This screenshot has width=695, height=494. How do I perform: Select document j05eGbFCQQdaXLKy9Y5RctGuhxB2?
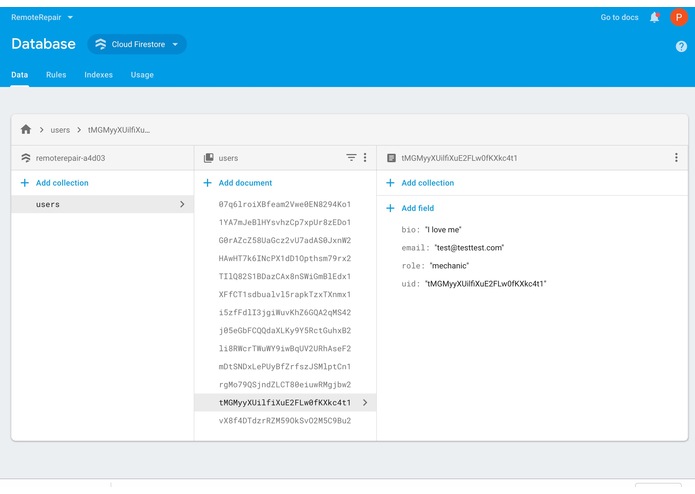point(285,330)
